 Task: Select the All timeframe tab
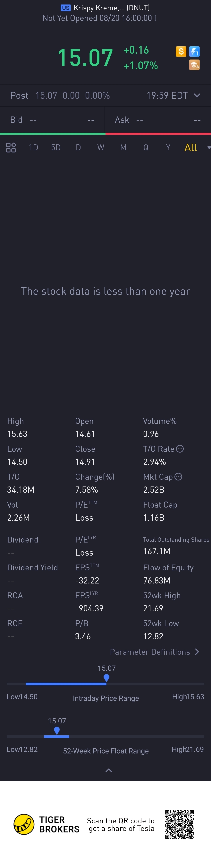click(191, 148)
